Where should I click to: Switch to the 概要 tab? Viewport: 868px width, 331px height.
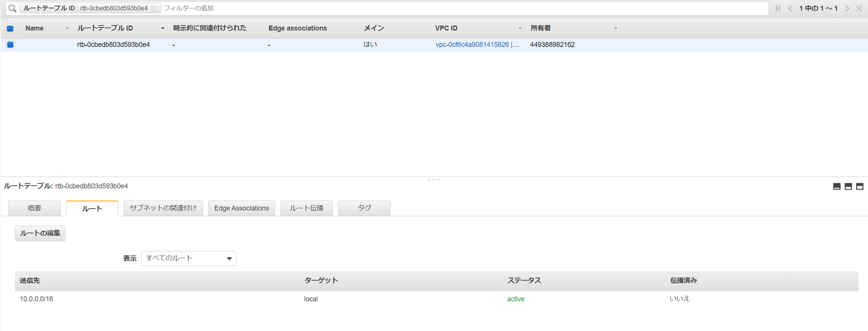34,208
